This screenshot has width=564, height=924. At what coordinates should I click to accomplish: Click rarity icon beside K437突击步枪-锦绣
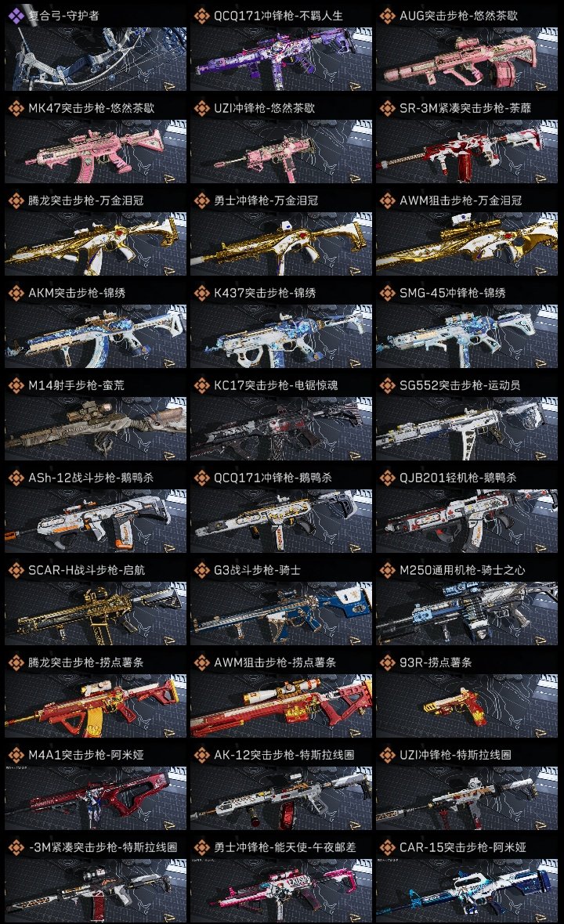(x=201, y=293)
